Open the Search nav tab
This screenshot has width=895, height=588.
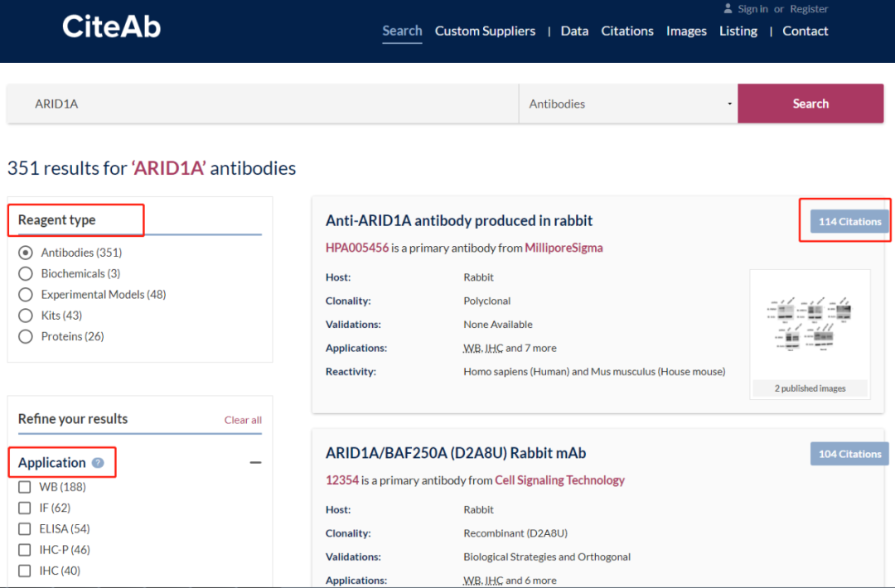pyautogui.click(x=402, y=31)
